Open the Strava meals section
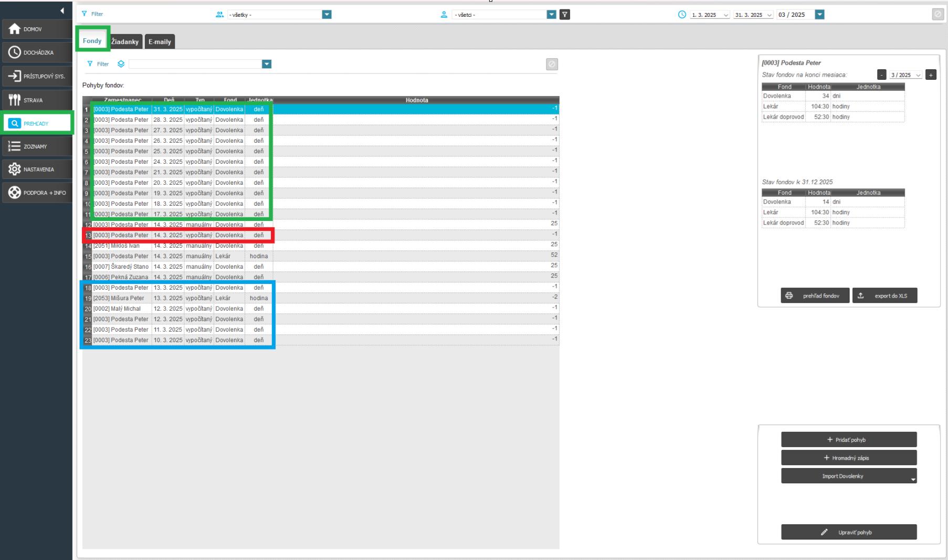The height and width of the screenshot is (560, 948). point(37,100)
